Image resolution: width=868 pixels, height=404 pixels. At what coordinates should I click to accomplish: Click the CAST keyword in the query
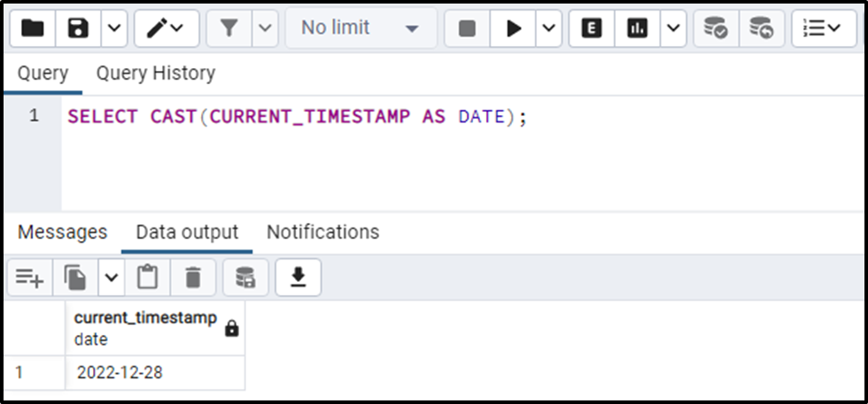(174, 117)
